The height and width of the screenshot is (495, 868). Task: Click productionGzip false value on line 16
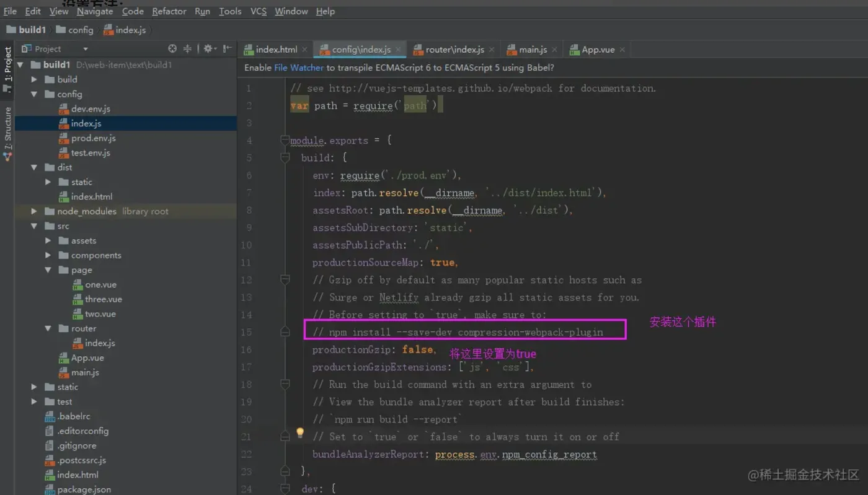coord(418,349)
